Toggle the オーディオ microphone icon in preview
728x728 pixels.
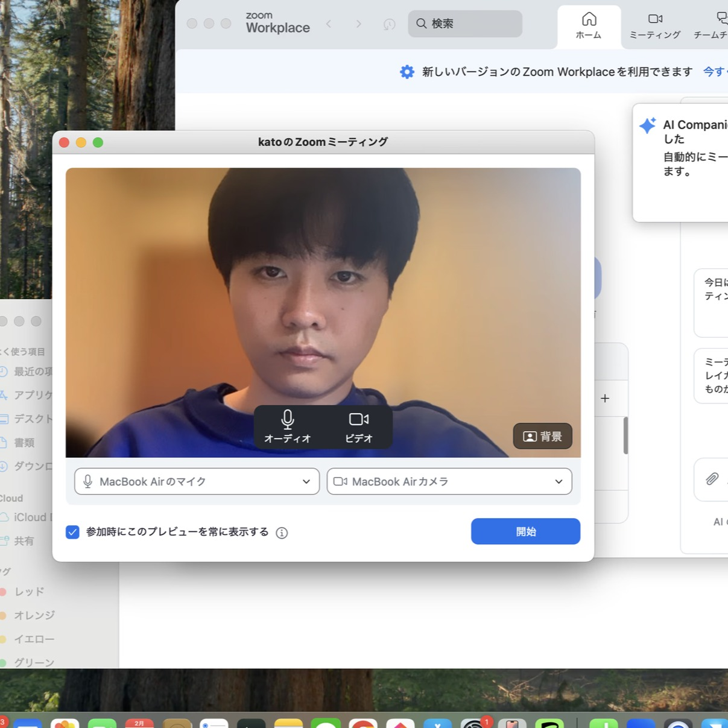pyautogui.click(x=288, y=426)
